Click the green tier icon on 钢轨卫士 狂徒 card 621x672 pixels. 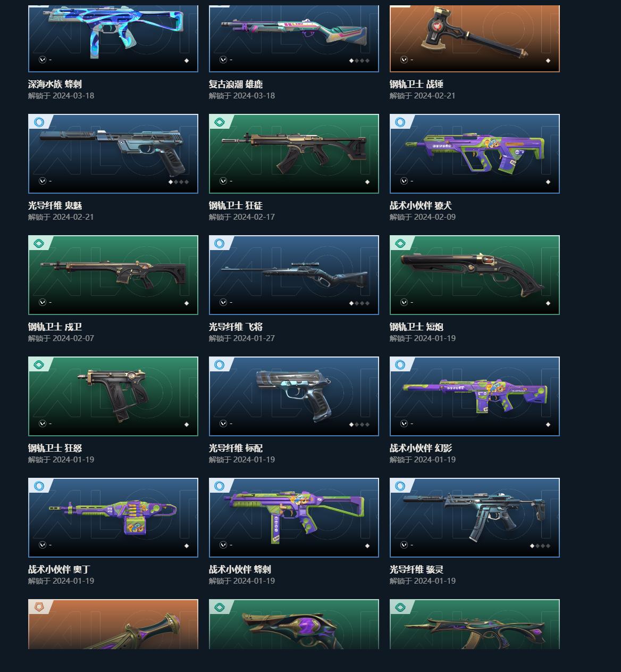219,122
